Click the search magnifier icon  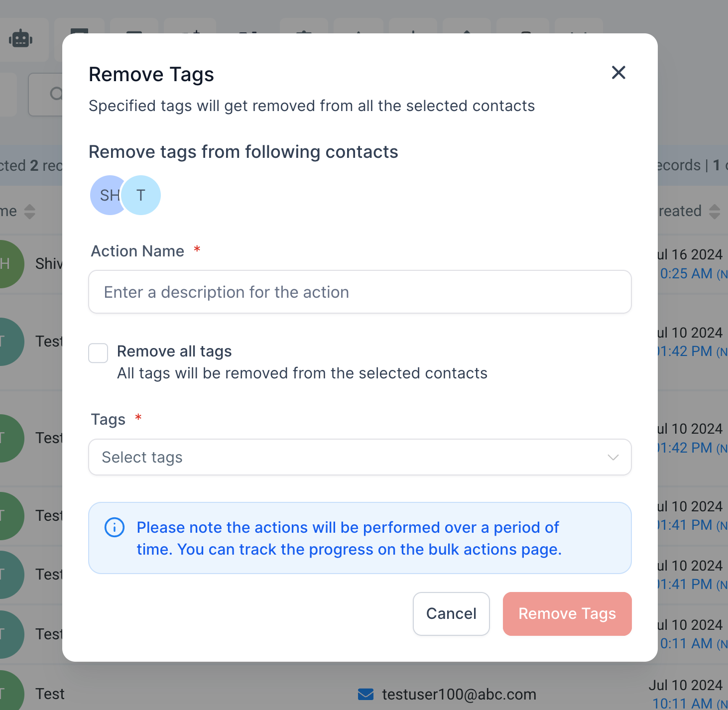coord(56,94)
